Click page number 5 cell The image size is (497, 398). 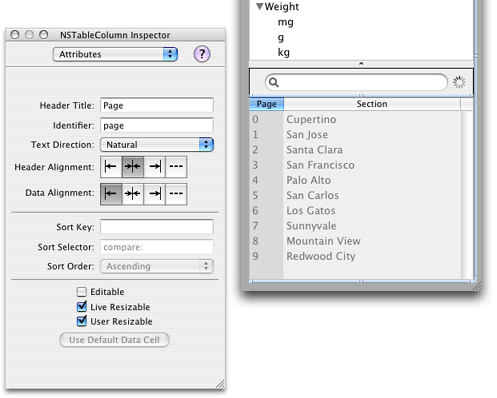tap(267, 195)
